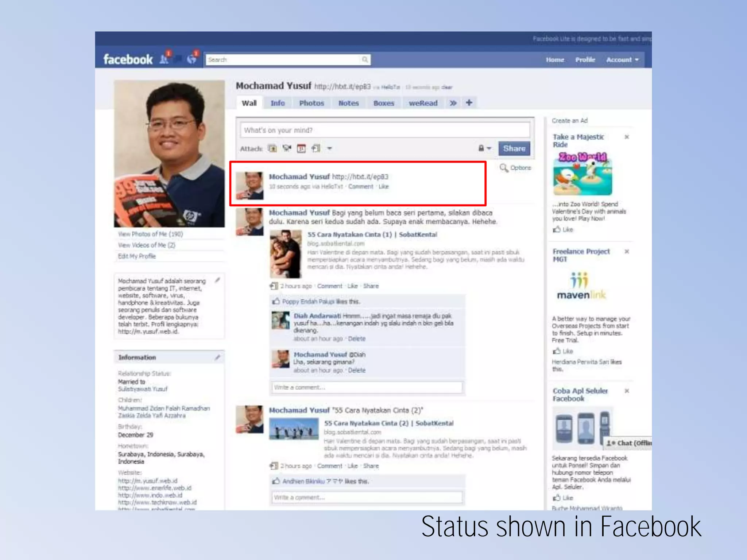This screenshot has width=747, height=560.
Task: Show more profile tabs with double chevron
Action: click(453, 103)
